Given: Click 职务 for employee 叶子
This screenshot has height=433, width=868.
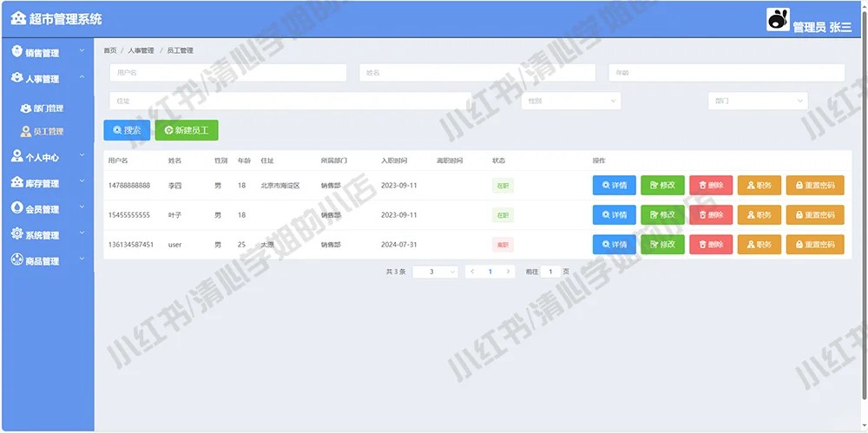Looking at the screenshot, I should point(759,215).
